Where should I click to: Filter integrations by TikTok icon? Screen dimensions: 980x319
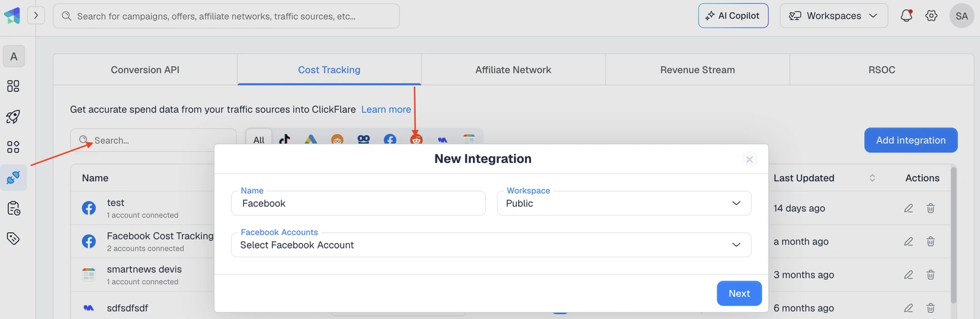tap(285, 140)
